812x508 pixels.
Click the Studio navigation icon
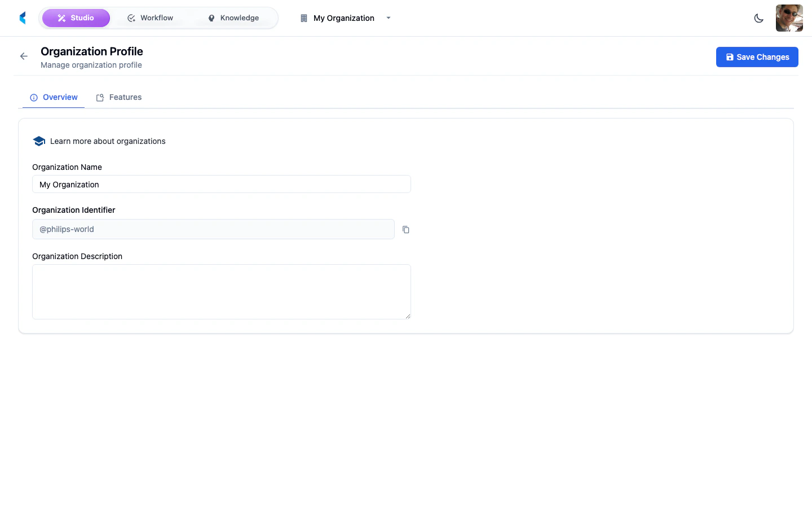pos(61,17)
